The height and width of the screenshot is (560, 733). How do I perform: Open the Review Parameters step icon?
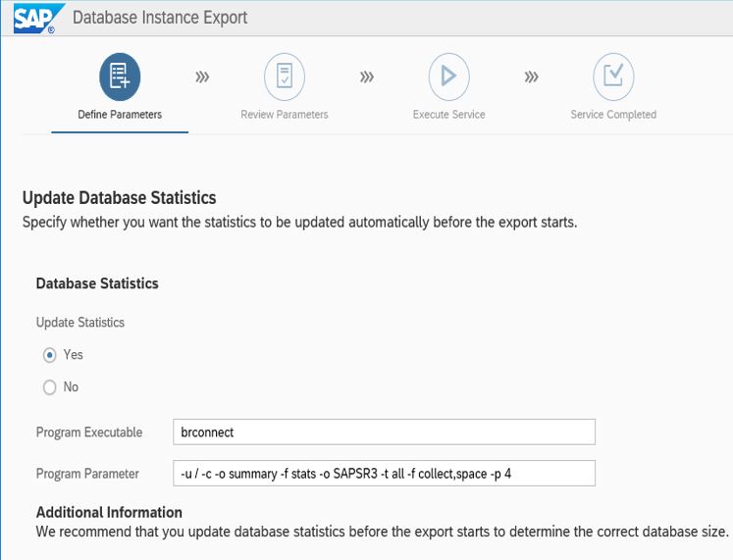[285, 76]
